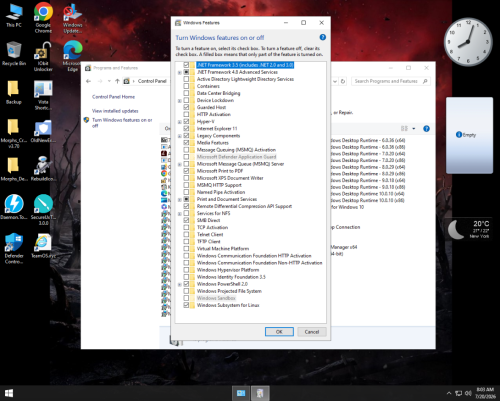The width and height of the screenshot is (500, 401).
Task: Launch the OldNewEx... shield icon
Action: (x=43, y=131)
